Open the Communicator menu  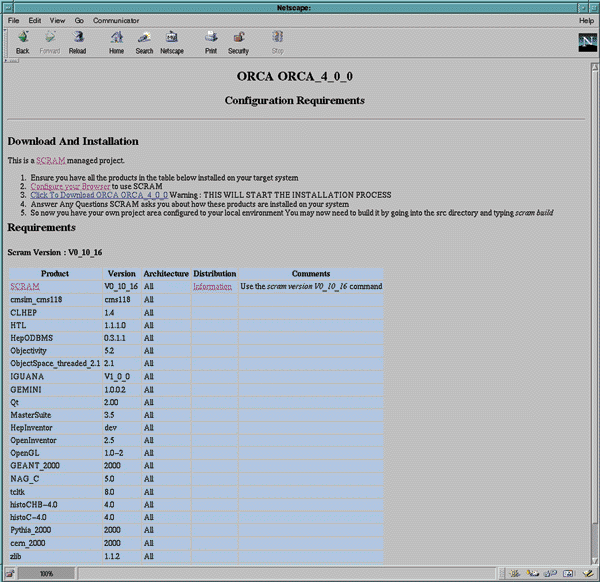(x=116, y=20)
